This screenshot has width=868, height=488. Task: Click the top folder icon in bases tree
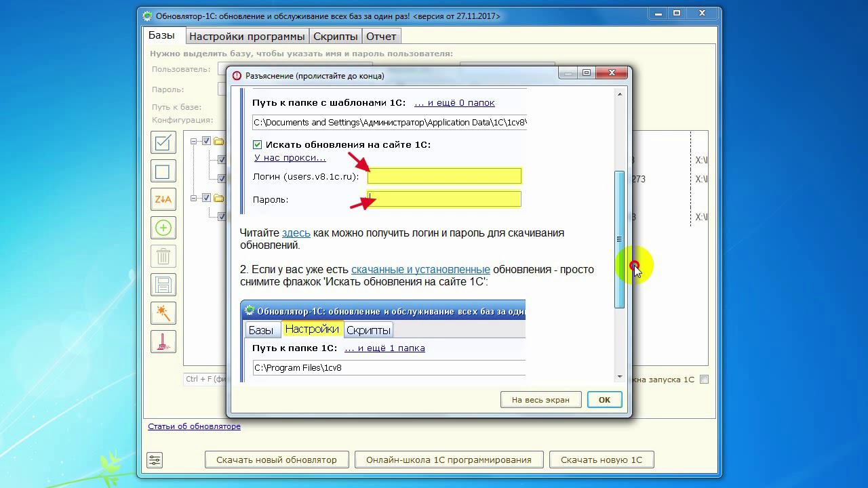(218, 141)
